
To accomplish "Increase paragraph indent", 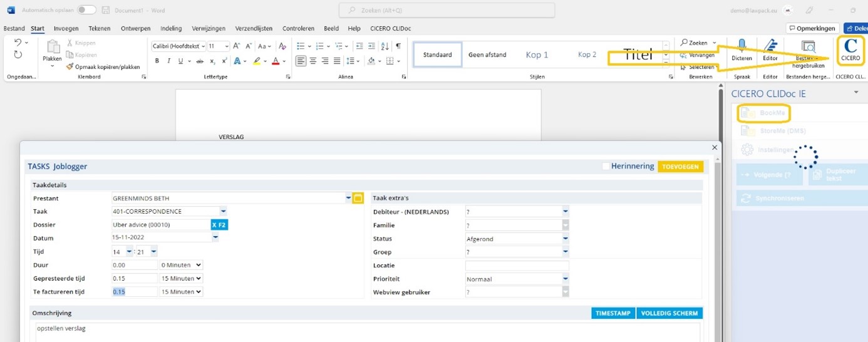I will (x=371, y=46).
